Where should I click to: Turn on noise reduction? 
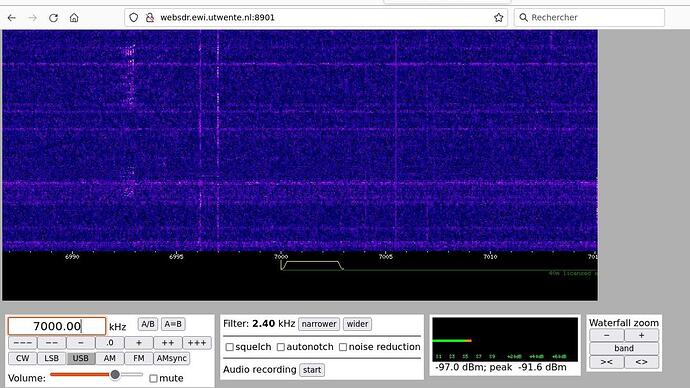343,347
